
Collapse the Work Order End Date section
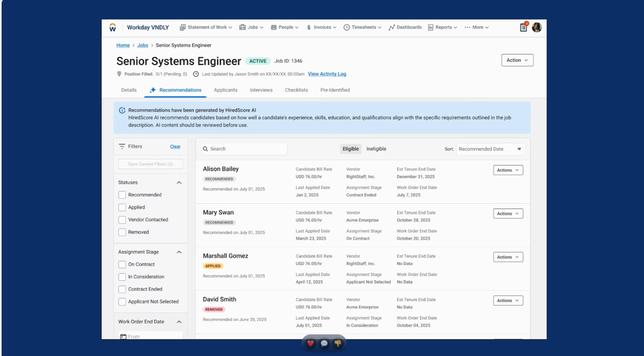click(179, 322)
